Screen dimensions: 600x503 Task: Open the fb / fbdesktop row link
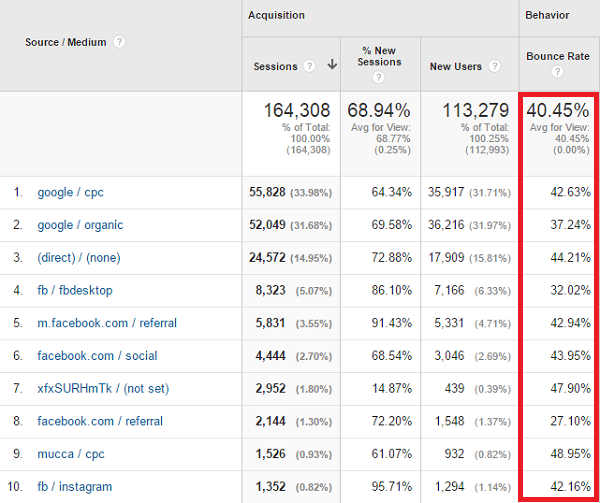point(75,290)
